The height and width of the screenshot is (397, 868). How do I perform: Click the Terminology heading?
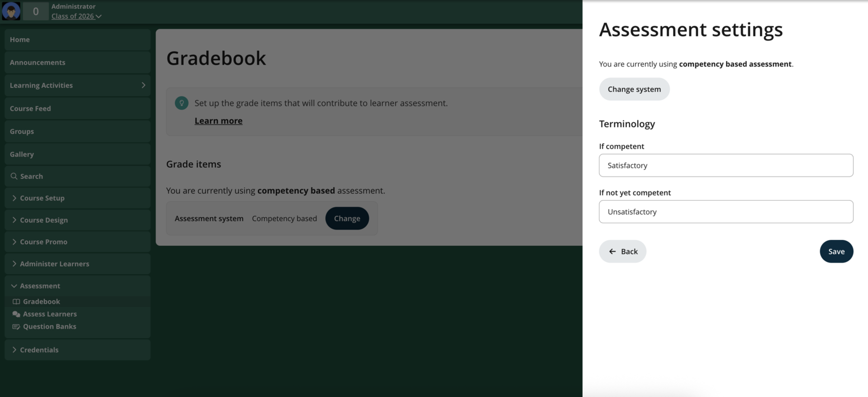coord(627,124)
